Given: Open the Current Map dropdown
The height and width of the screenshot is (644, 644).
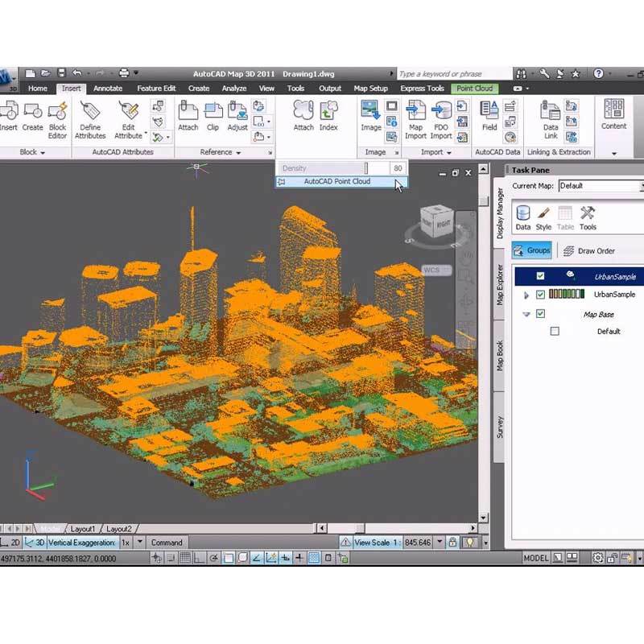Looking at the screenshot, I should 601,186.
